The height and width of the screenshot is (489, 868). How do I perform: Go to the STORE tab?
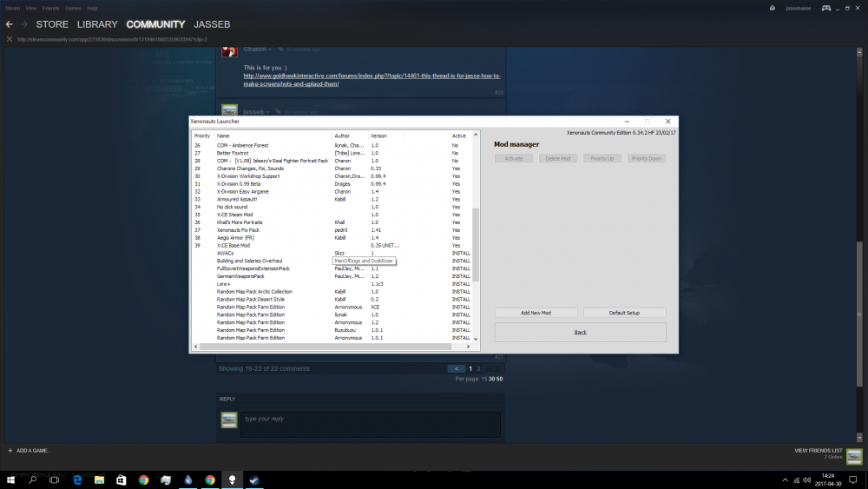(x=52, y=24)
